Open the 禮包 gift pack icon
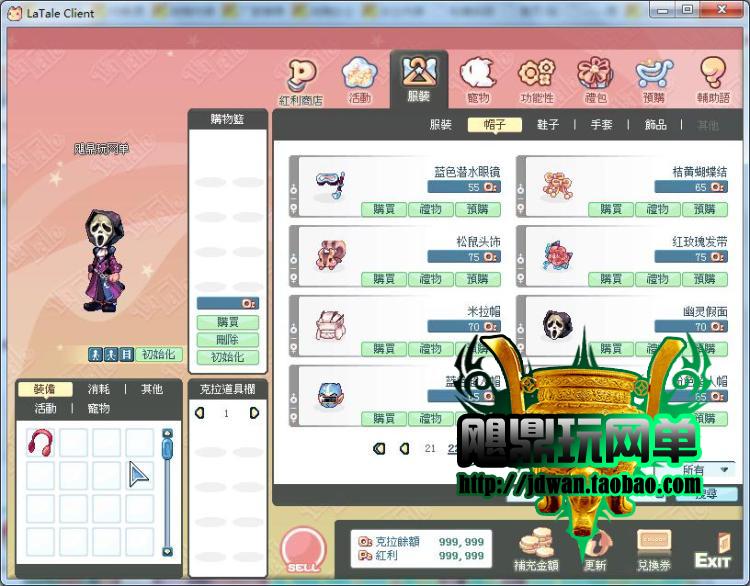Screen dimensions: 750x586 click(595, 80)
